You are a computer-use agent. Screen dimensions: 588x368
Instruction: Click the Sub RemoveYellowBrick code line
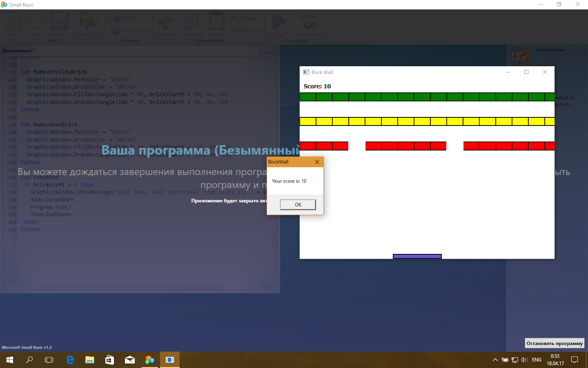54,72
